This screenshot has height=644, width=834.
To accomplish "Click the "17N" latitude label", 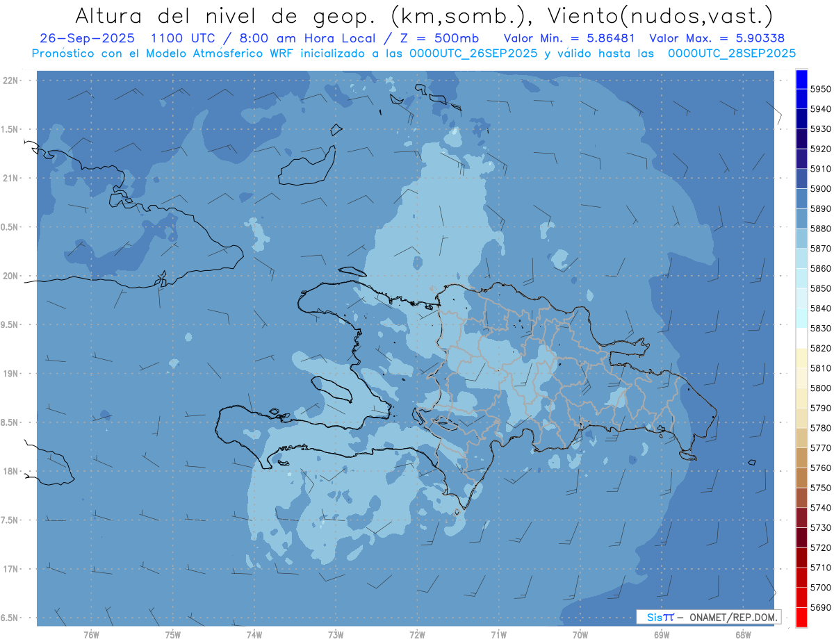I will (10, 569).
